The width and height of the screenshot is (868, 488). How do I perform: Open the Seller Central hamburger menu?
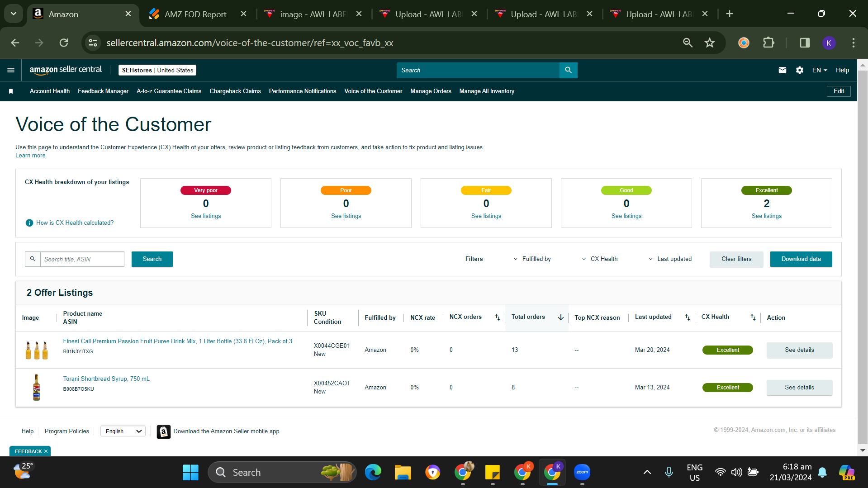click(x=11, y=70)
